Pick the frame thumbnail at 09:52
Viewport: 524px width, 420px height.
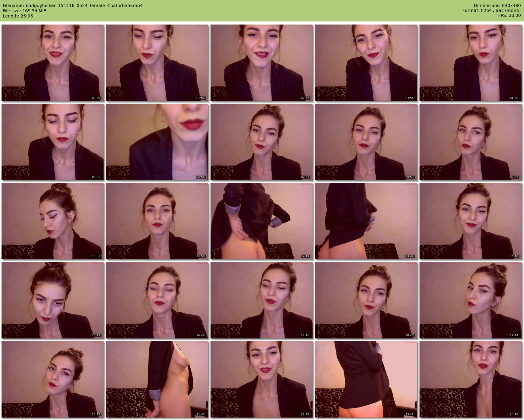[471, 142]
